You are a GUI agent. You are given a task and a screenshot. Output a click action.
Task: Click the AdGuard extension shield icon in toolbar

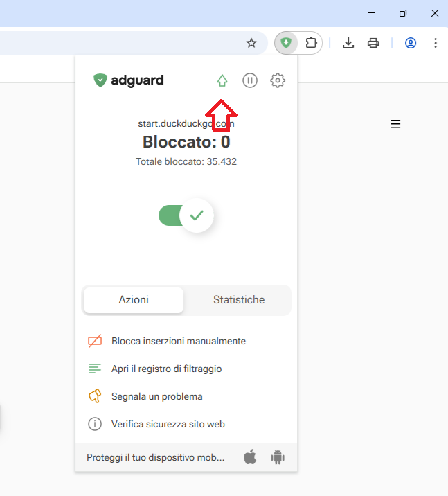[x=286, y=43]
